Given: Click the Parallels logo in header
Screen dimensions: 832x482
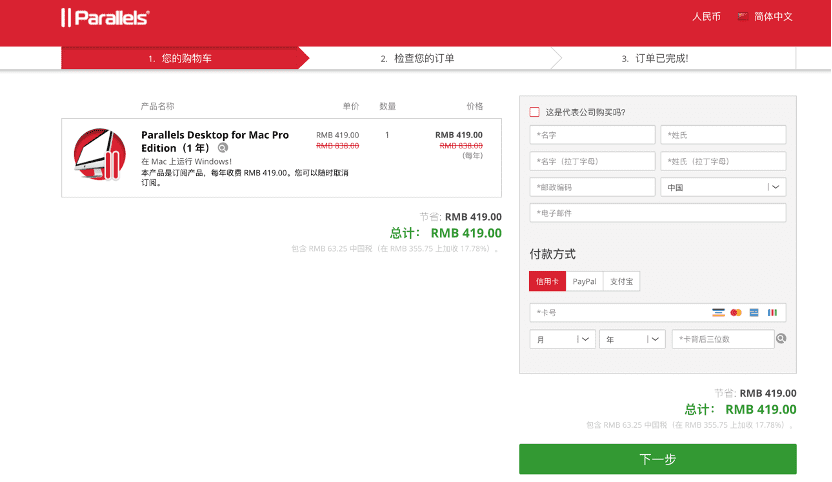Looking at the screenshot, I should pos(105,17).
